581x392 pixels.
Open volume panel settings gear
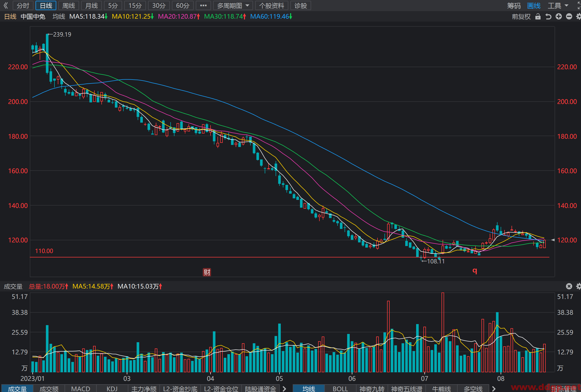tap(578, 286)
